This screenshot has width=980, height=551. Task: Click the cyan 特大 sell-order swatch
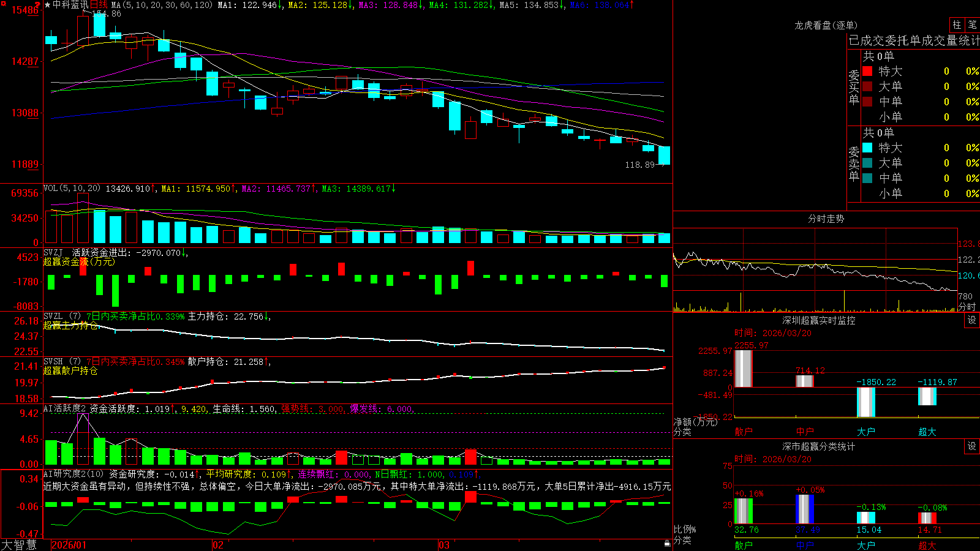pyautogui.click(x=867, y=148)
